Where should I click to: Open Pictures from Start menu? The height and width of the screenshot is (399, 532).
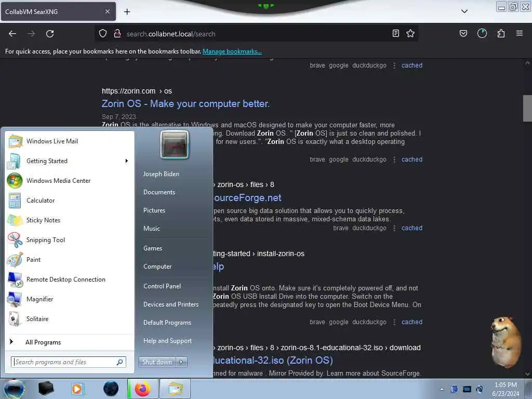tap(154, 210)
